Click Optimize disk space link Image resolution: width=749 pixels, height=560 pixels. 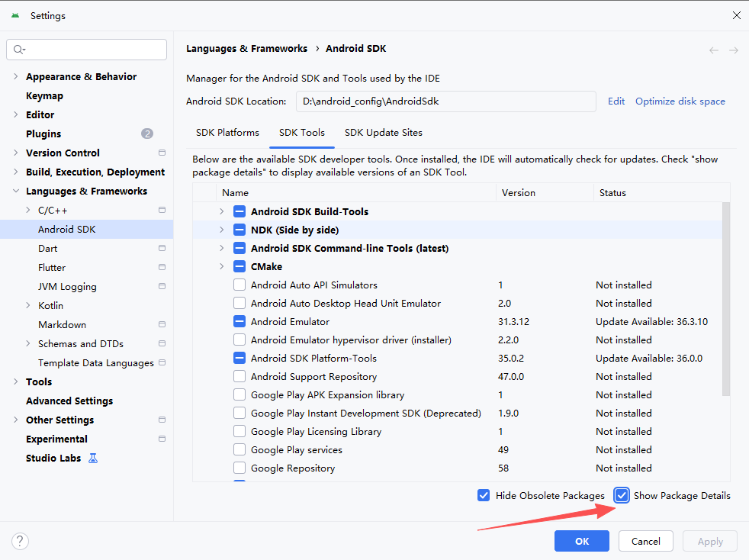(x=680, y=101)
